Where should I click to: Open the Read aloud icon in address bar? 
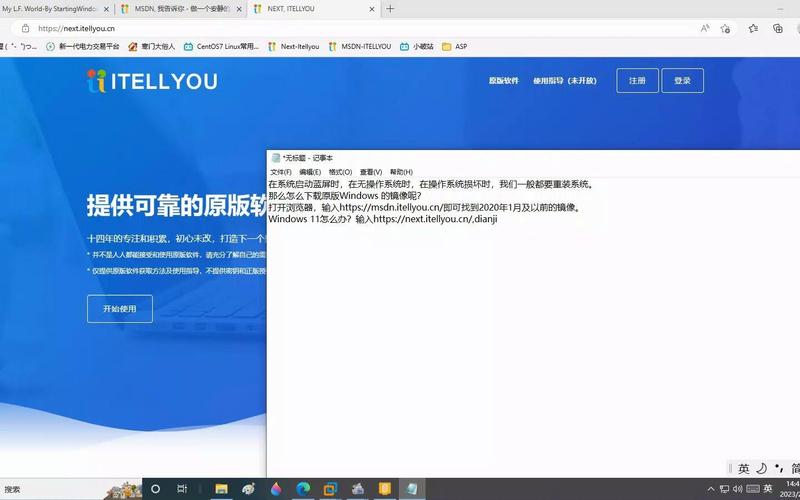705,29
